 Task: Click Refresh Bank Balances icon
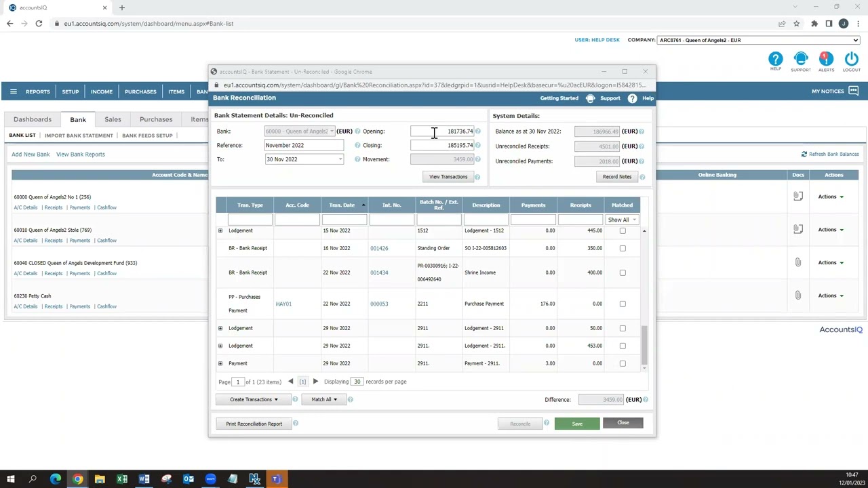click(x=804, y=154)
